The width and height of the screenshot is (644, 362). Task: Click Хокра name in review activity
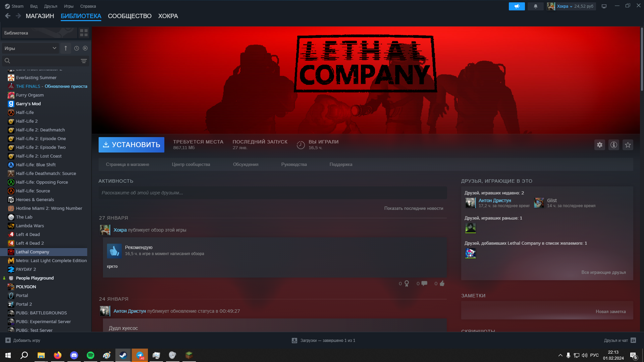120,230
